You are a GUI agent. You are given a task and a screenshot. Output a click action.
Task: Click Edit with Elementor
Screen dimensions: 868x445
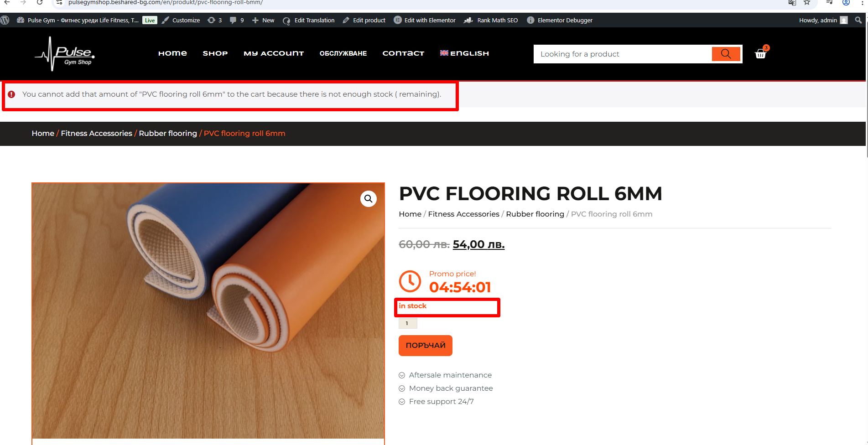425,20
